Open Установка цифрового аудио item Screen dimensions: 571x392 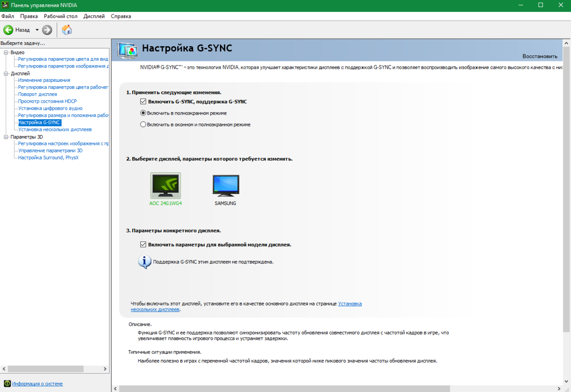coord(50,108)
